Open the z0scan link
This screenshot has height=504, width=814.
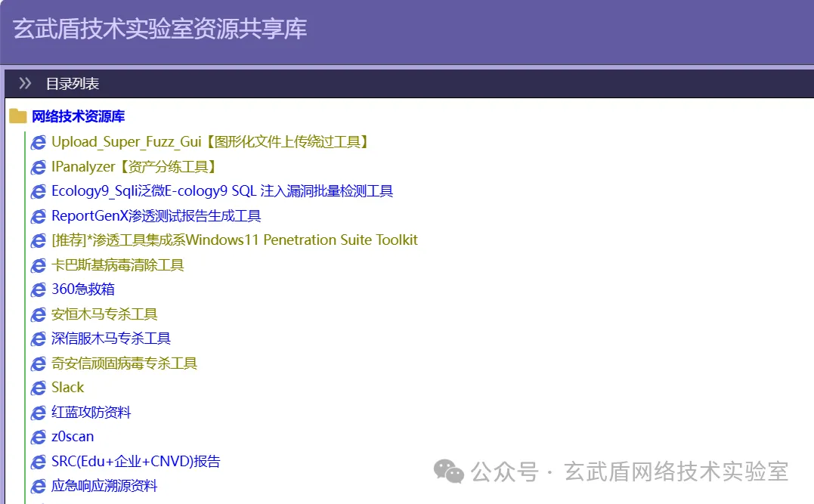73,437
